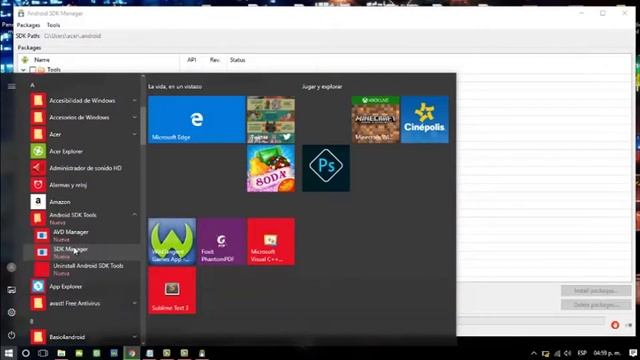Click the 'La vida, en un vistazo' group title
Screen dimensions: 640x360
click(x=175, y=87)
